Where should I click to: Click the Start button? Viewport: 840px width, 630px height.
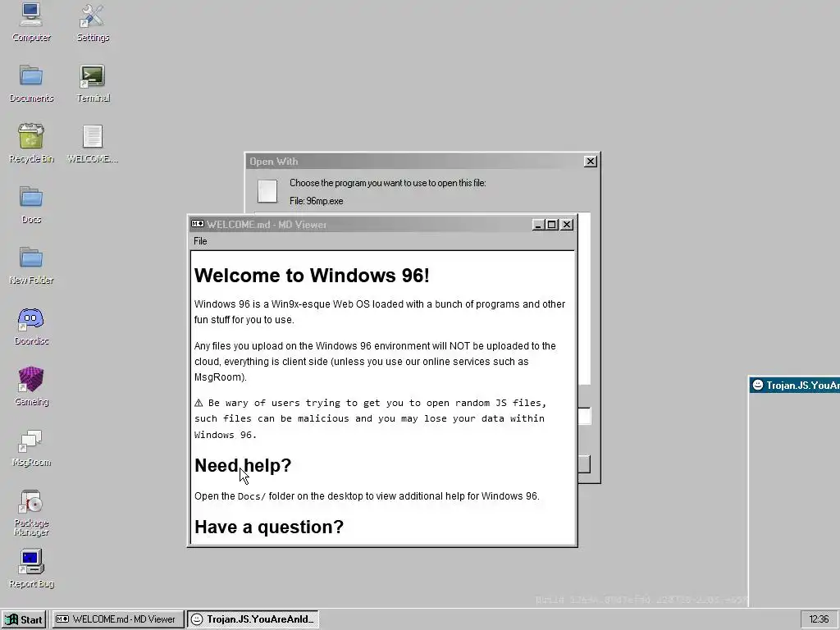click(x=24, y=619)
